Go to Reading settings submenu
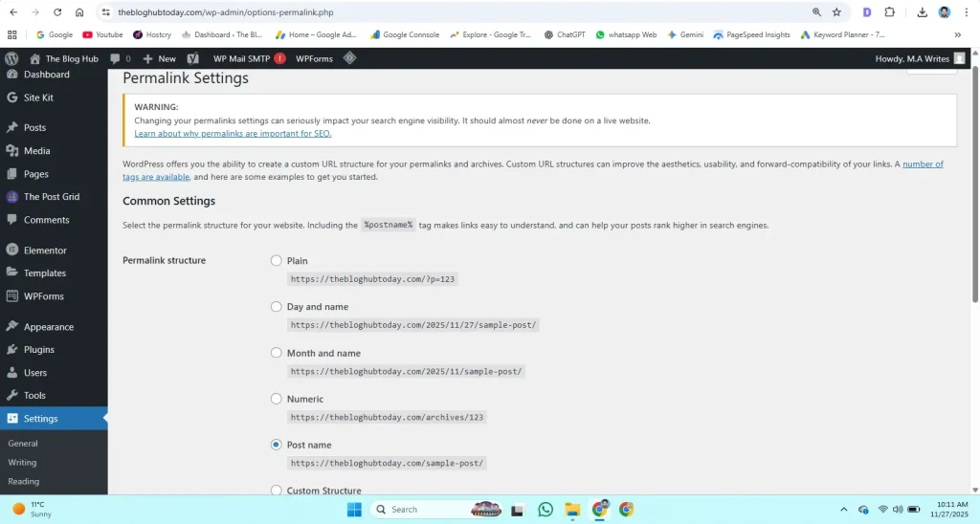The height and width of the screenshot is (524, 980). tap(24, 482)
